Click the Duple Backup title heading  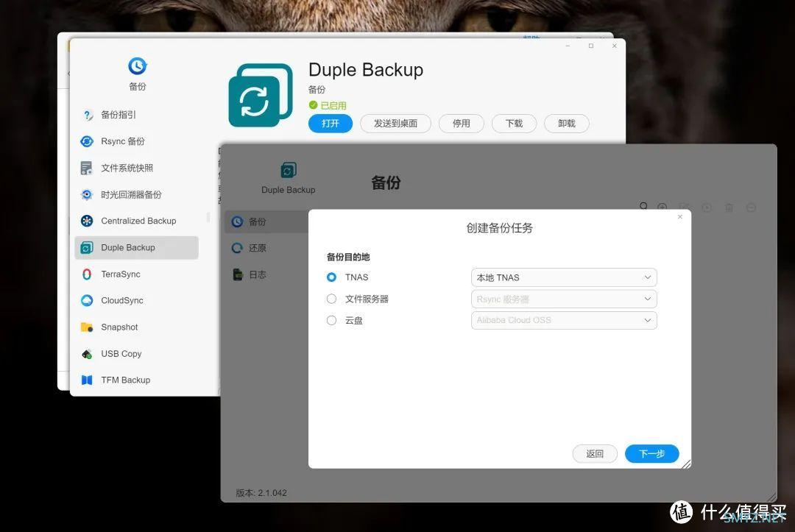tap(366, 69)
